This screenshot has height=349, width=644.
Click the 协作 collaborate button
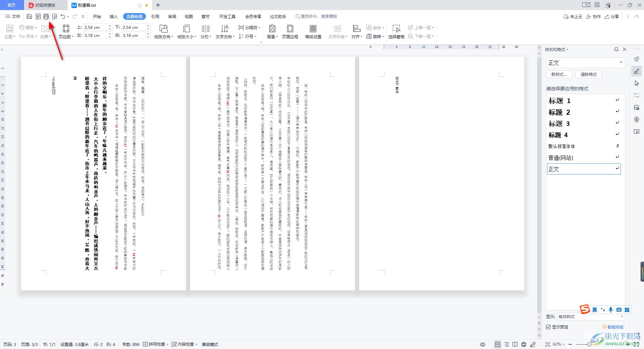pos(593,16)
